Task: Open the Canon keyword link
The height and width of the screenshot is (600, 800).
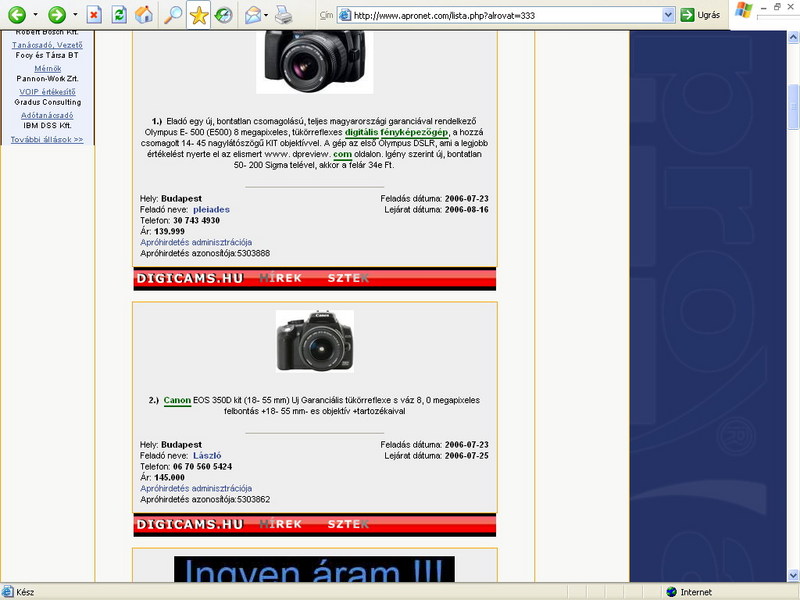Action: pos(177,401)
